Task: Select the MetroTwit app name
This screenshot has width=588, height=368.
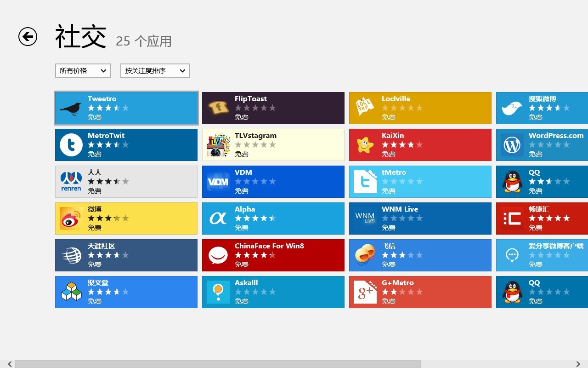Action: pyautogui.click(x=106, y=135)
